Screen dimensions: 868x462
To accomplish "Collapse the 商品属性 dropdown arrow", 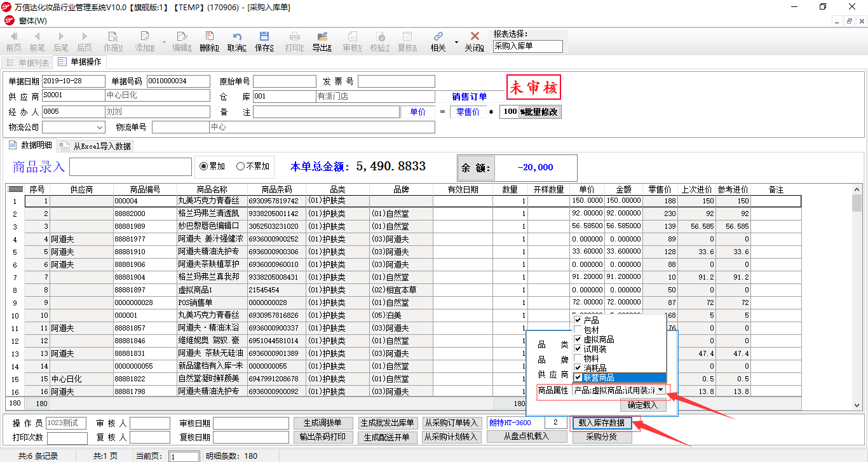I will (x=661, y=390).
